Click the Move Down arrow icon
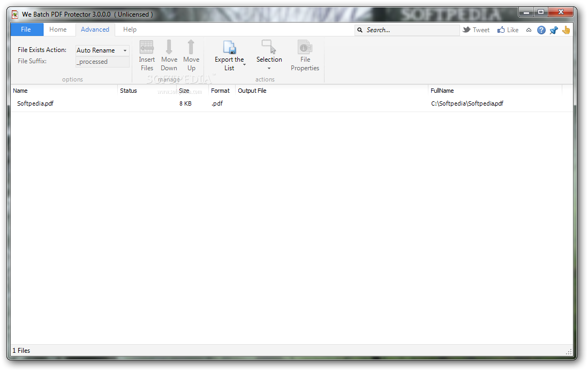The height and width of the screenshot is (371, 588). click(169, 47)
